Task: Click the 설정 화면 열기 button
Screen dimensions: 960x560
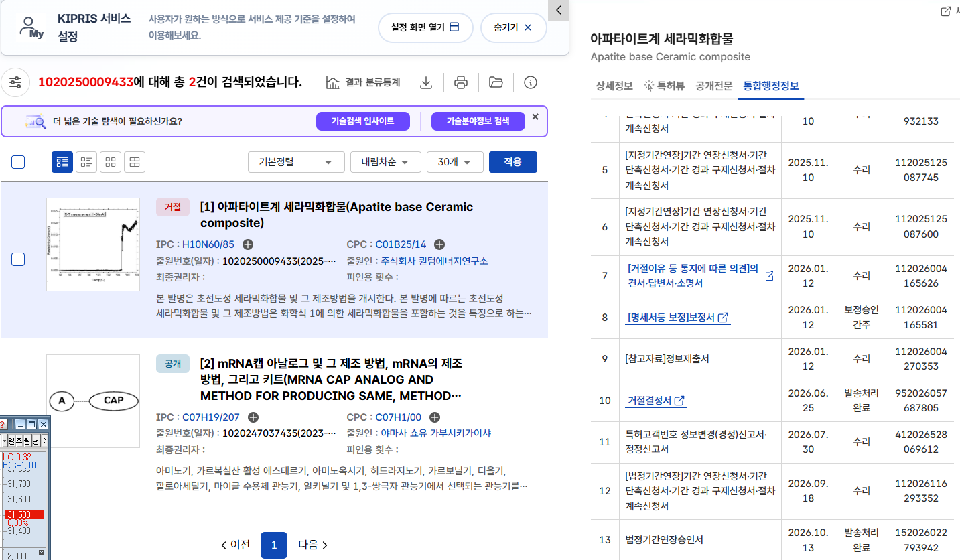Action: point(425,27)
